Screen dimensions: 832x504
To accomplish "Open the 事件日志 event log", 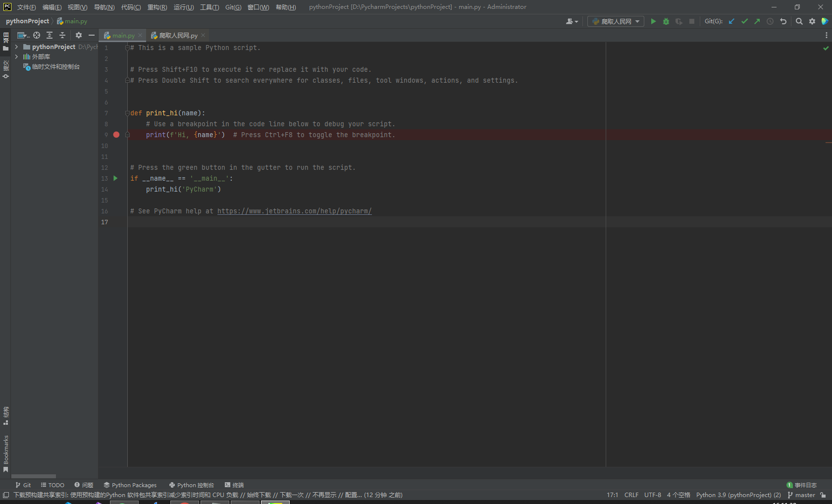I will coord(802,485).
